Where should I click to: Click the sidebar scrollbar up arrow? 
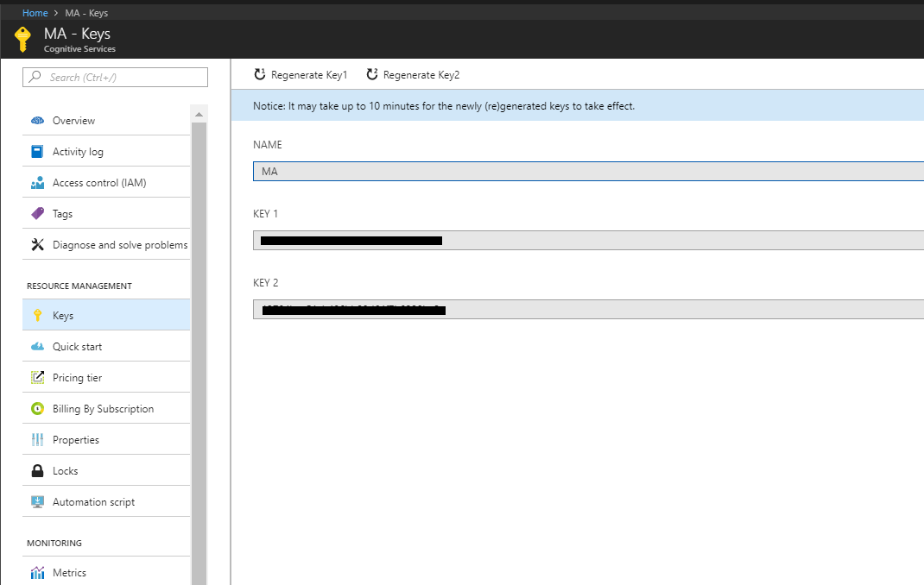point(199,114)
